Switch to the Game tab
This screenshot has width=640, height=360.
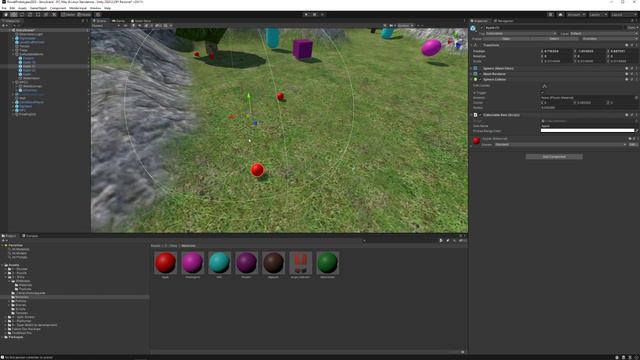pos(119,21)
